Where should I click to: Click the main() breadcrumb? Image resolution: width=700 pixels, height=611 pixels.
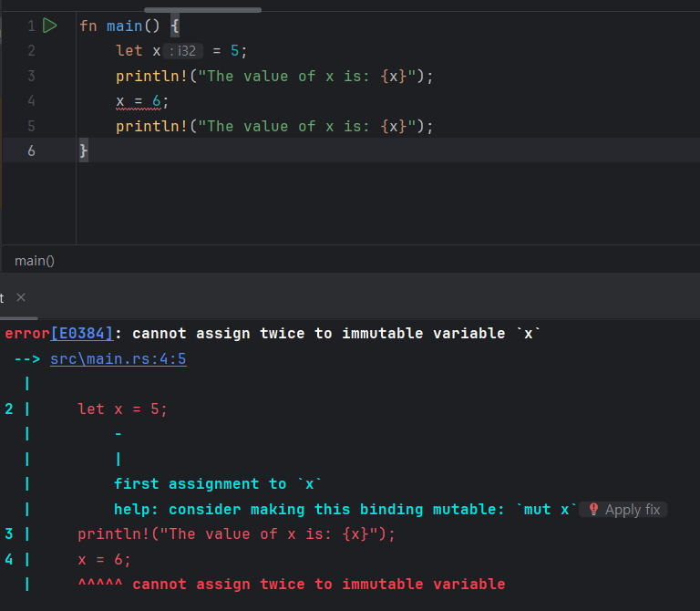[35, 261]
